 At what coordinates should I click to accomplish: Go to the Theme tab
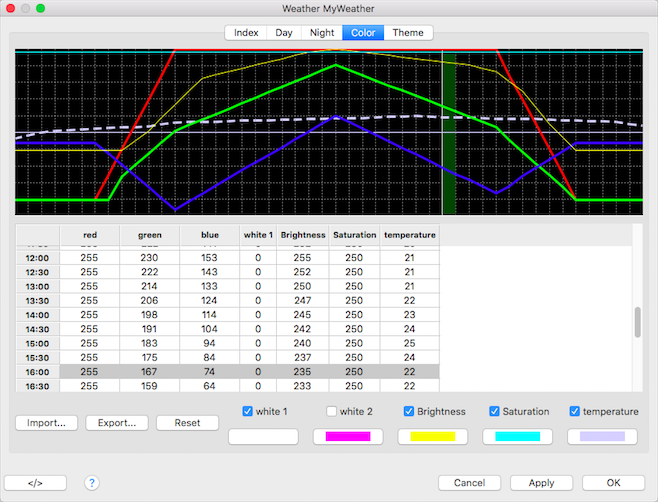[x=408, y=32]
